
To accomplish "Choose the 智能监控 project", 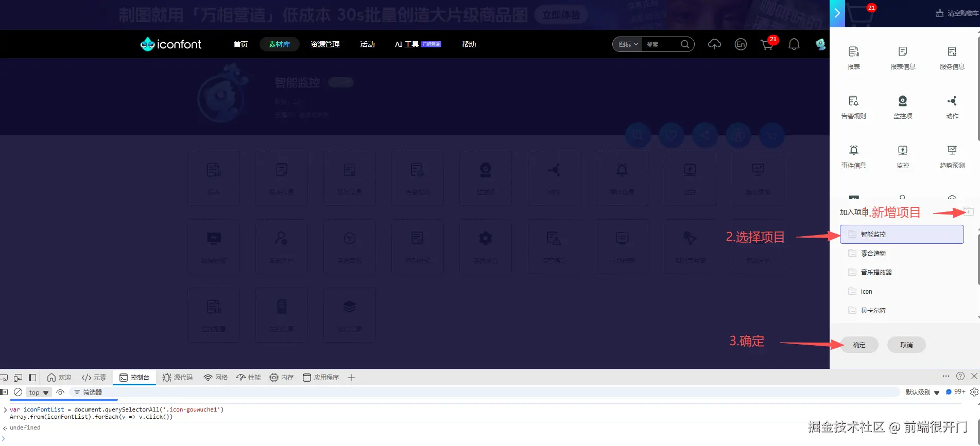I will (902, 234).
